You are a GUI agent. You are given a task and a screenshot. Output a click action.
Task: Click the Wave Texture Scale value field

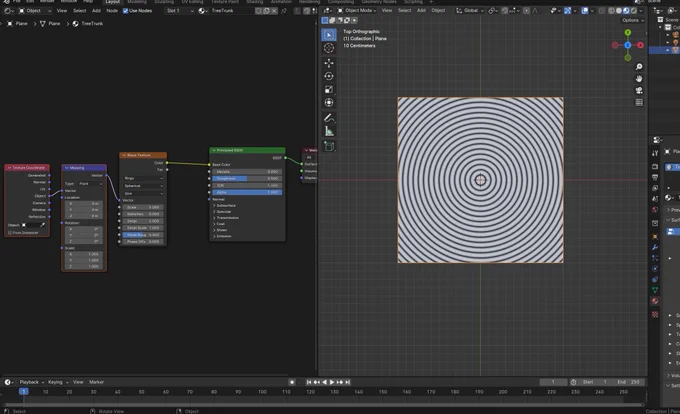[x=144, y=207]
